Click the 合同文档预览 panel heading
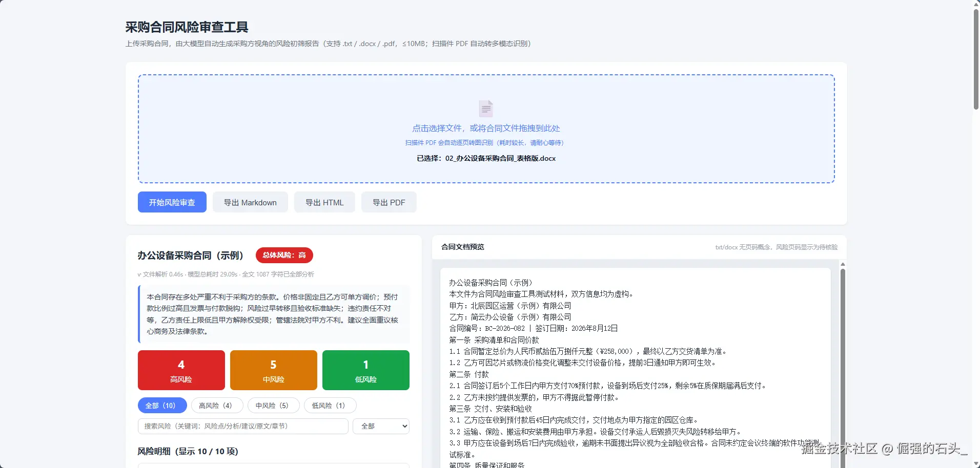This screenshot has width=980, height=468. (463, 247)
